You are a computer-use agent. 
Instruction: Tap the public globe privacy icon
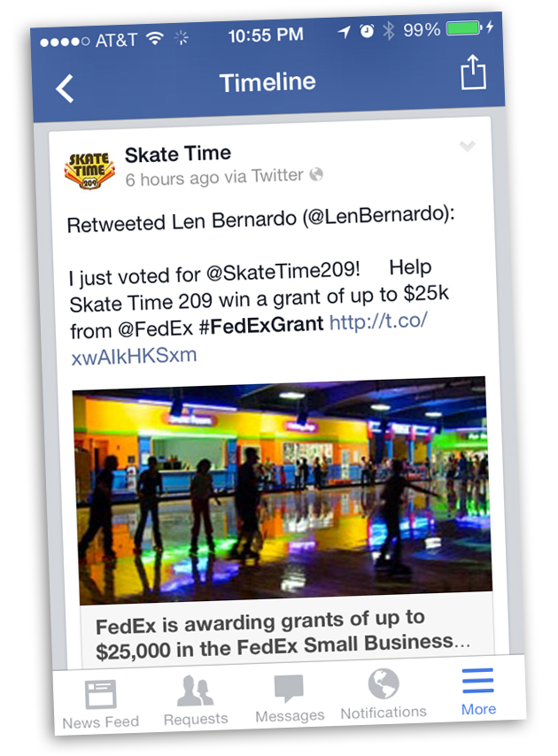click(316, 174)
